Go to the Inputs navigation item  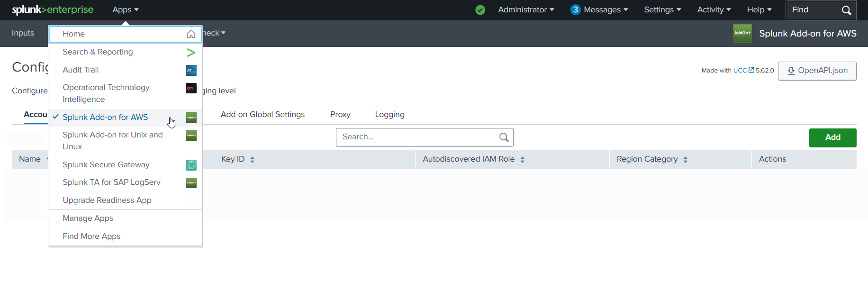(23, 33)
